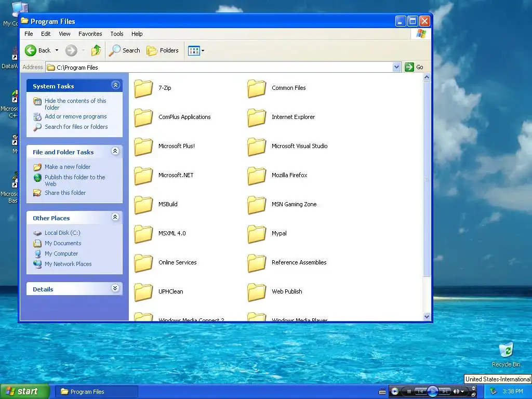Screen dimensions: 532x399
Task: Click the greyed Forward arrow button
Action: pos(71,50)
